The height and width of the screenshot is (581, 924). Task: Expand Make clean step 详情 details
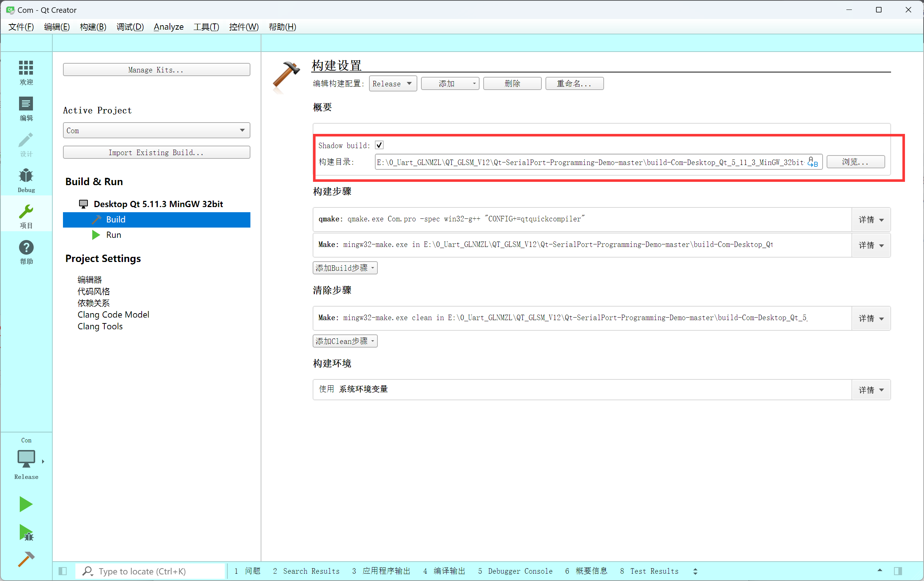(871, 318)
